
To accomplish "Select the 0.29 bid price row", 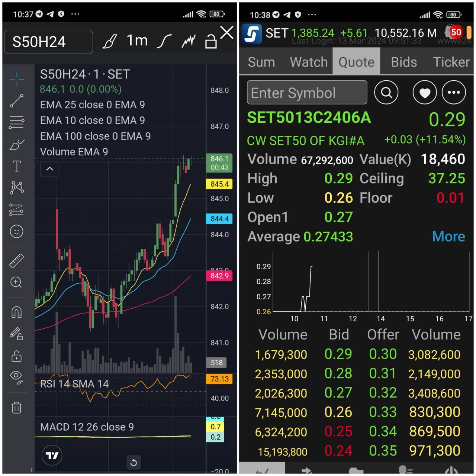I will coord(338,354).
